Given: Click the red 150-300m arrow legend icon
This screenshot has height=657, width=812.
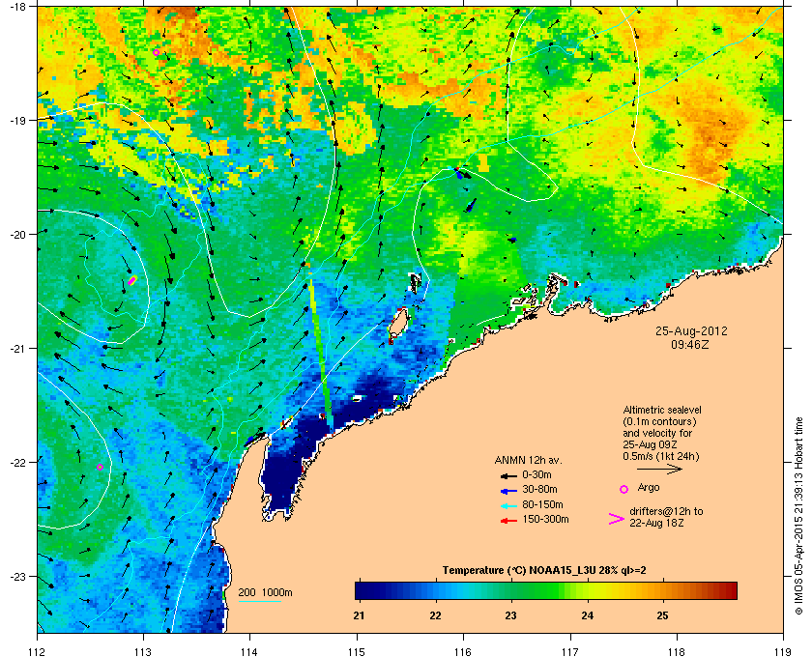Looking at the screenshot, I should (509, 521).
